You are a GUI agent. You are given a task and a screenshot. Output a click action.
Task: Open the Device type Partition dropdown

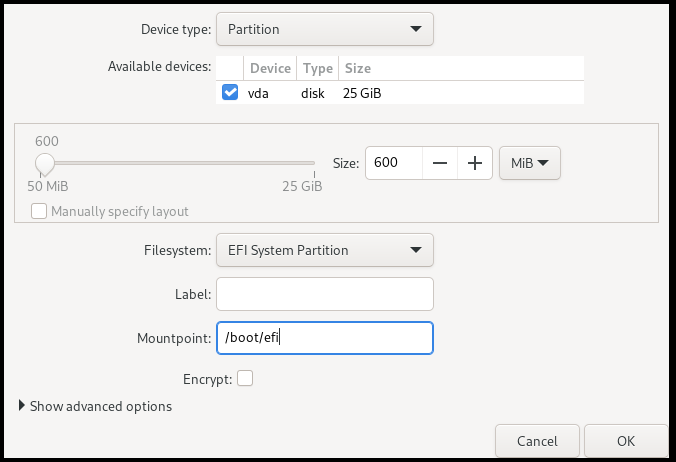[x=324, y=30]
